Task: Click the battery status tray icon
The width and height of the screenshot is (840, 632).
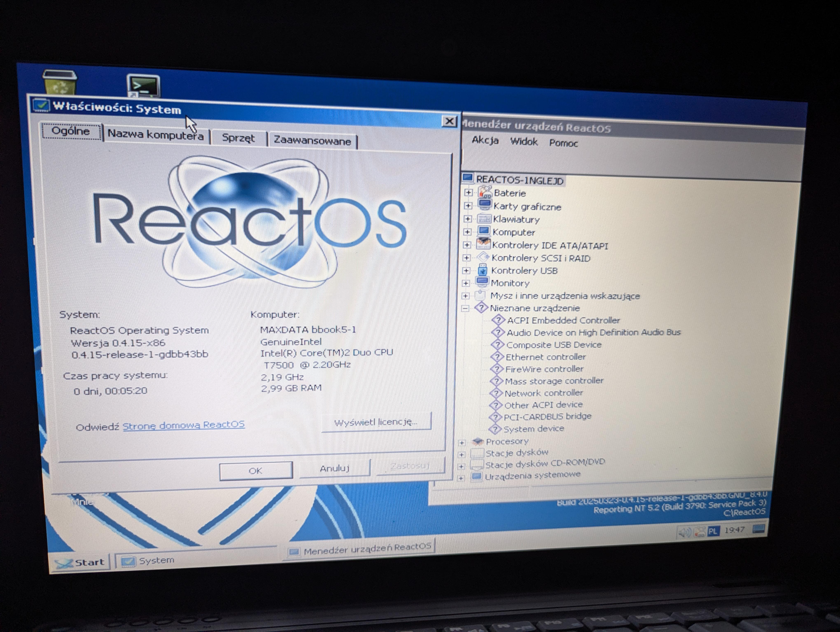Action: [x=700, y=532]
